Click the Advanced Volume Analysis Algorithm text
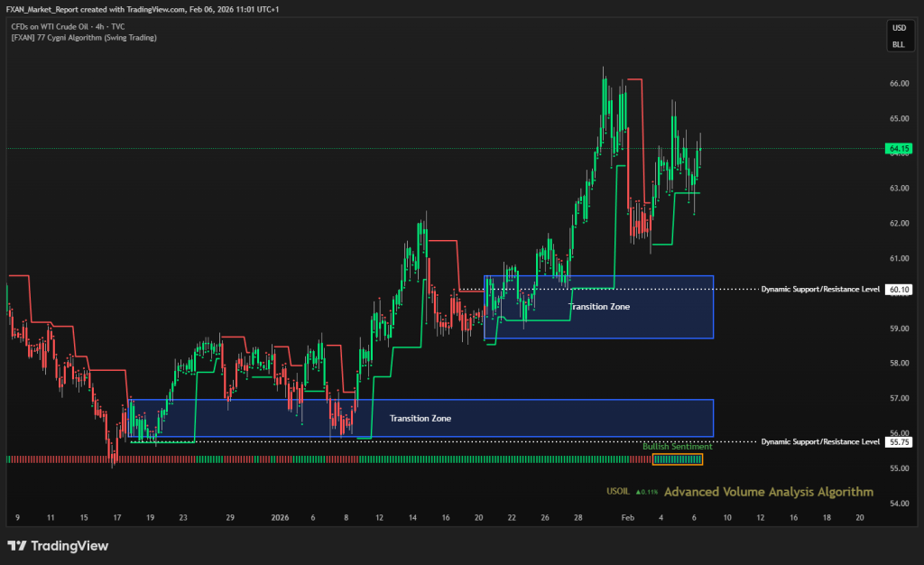 tap(768, 492)
